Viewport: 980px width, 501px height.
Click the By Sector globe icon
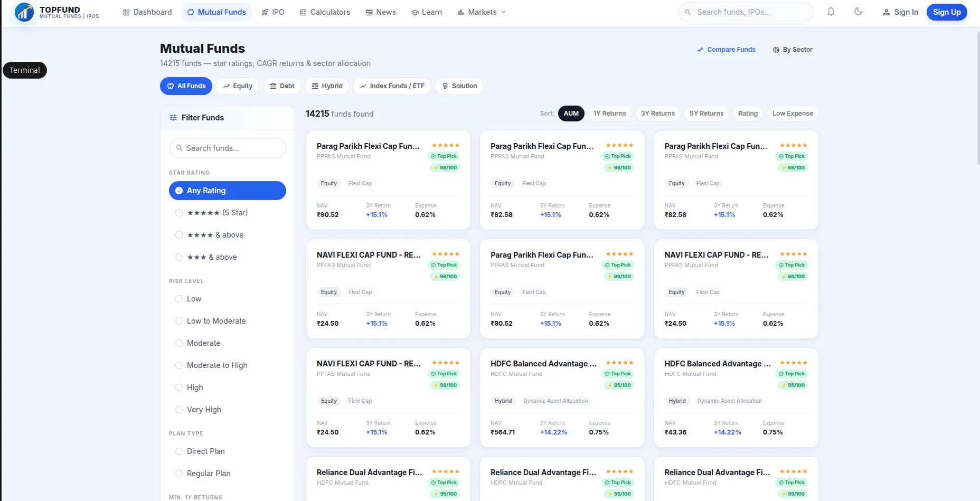coord(776,50)
